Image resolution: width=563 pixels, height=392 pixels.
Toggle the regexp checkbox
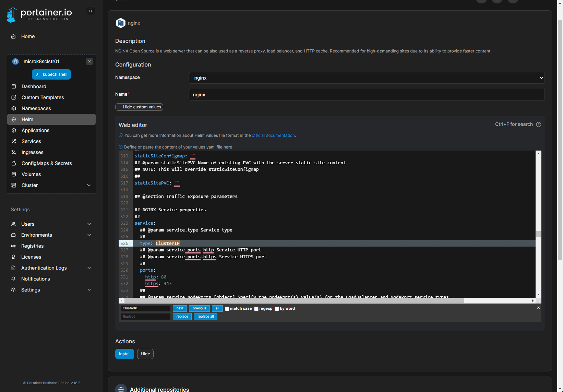[x=256, y=309]
